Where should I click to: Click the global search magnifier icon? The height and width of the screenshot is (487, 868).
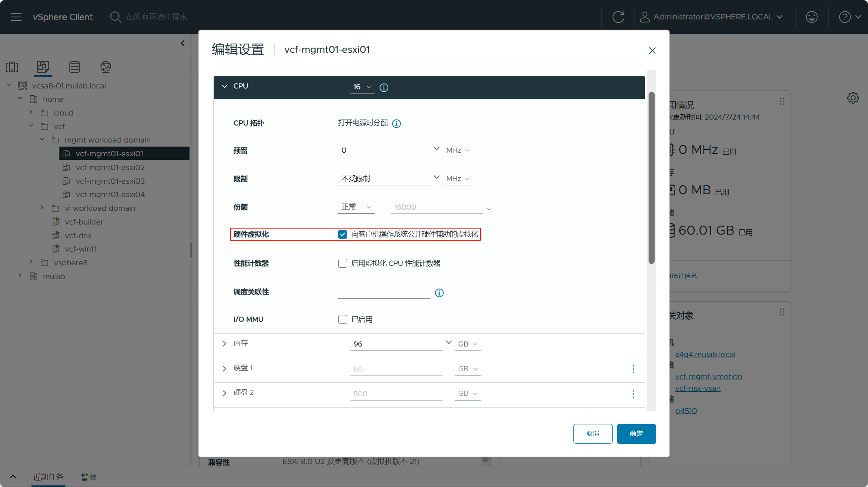[x=116, y=17]
